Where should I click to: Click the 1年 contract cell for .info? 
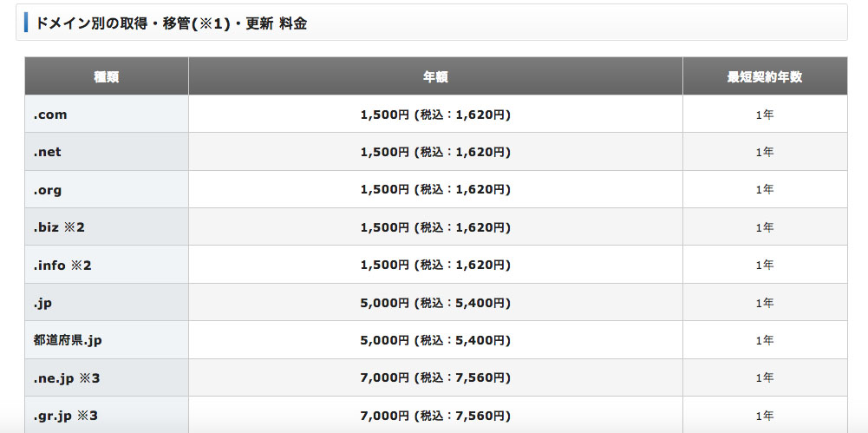pyautogui.click(x=765, y=265)
